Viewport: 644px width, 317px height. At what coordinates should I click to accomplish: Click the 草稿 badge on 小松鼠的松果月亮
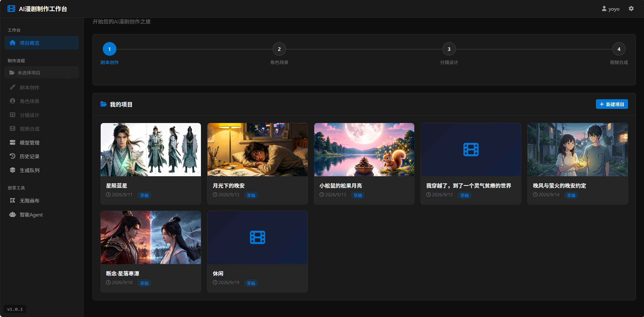click(358, 195)
